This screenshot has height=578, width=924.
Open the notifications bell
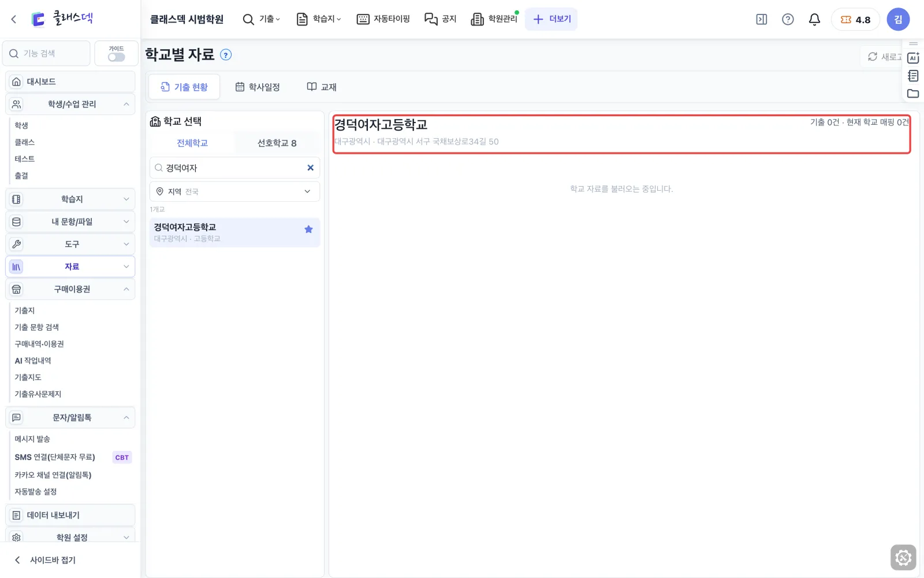pos(814,19)
